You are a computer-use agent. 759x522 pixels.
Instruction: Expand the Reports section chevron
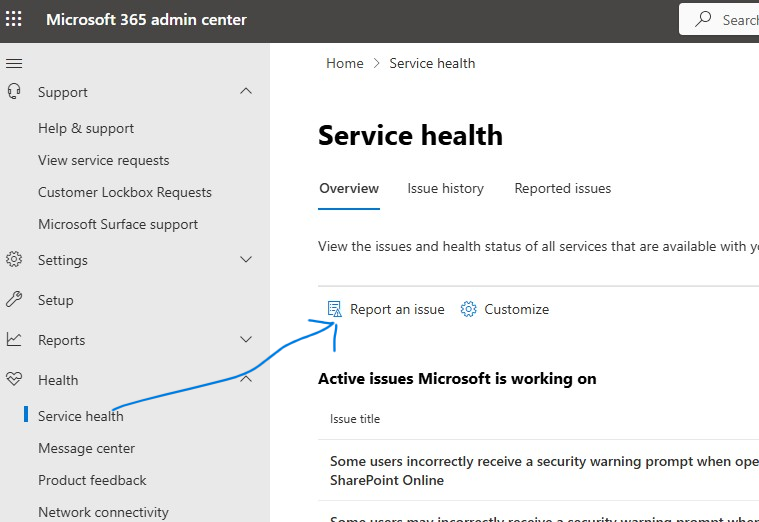246,339
